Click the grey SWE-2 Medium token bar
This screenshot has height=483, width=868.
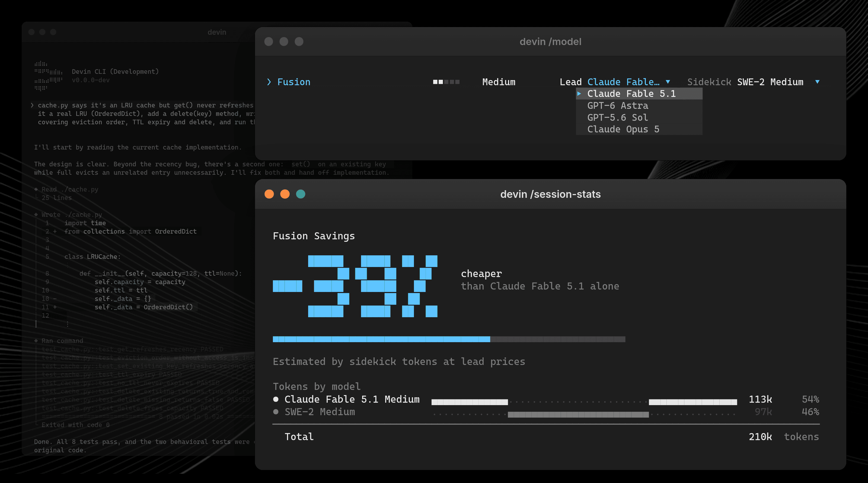tap(578, 414)
